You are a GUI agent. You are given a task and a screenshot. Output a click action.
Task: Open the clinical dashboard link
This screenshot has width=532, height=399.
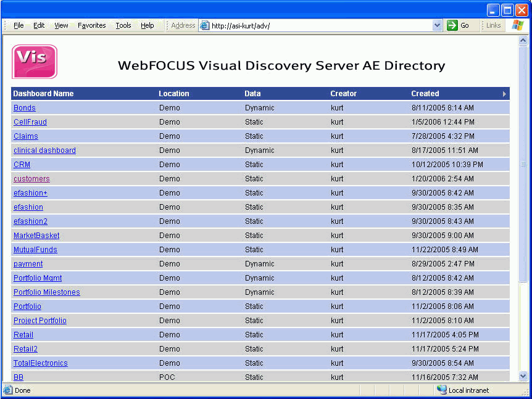click(44, 150)
